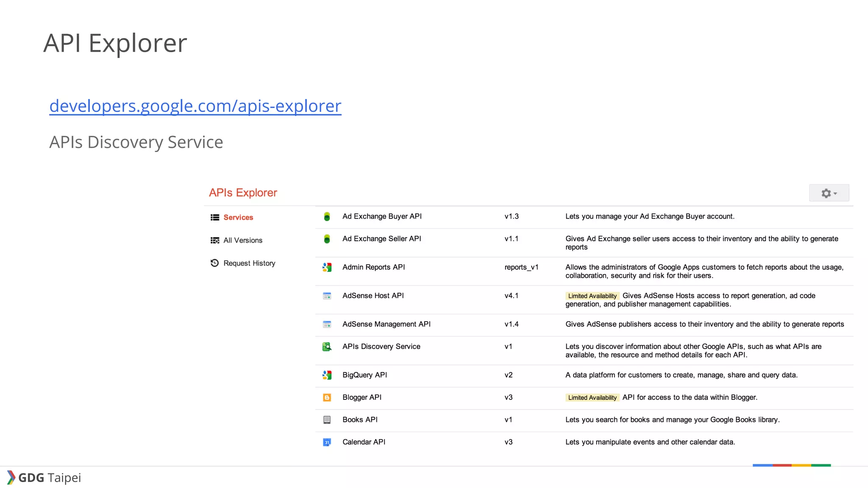Image resolution: width=868 pixels, height=488 pixels.
Task: Click the APIs Explorer heading
Action: [243, 193]
